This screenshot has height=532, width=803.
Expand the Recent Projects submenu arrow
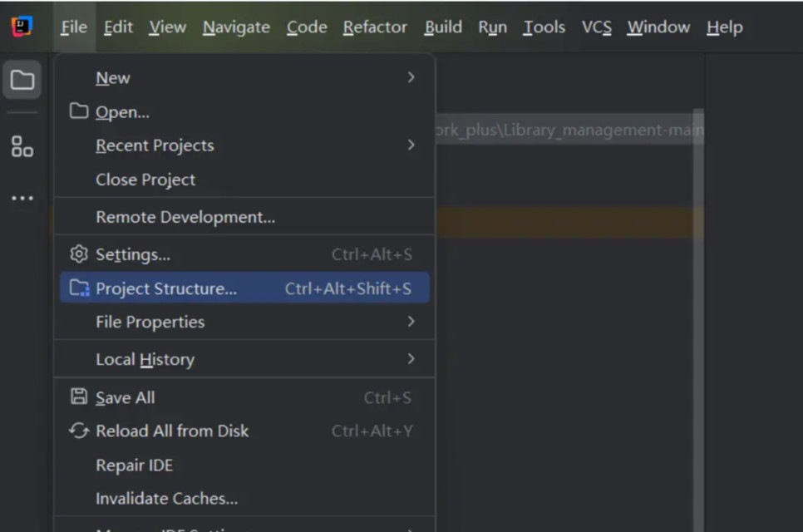click(x=411, y=145)
